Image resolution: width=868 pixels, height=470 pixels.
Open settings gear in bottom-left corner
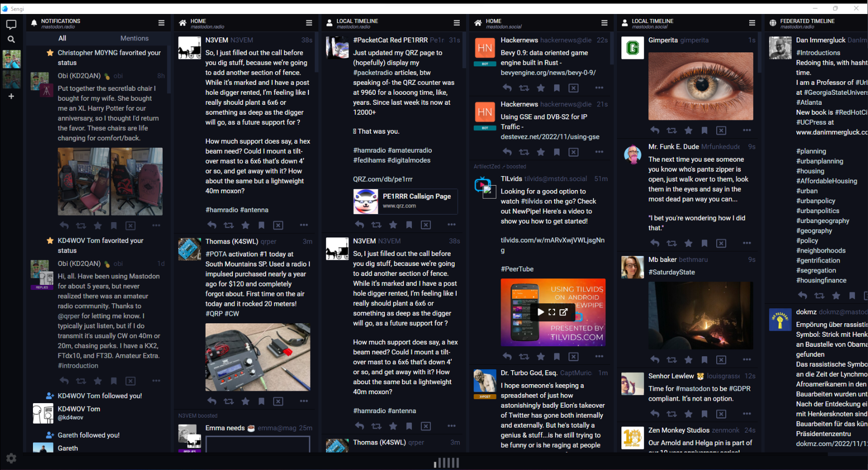11,458
